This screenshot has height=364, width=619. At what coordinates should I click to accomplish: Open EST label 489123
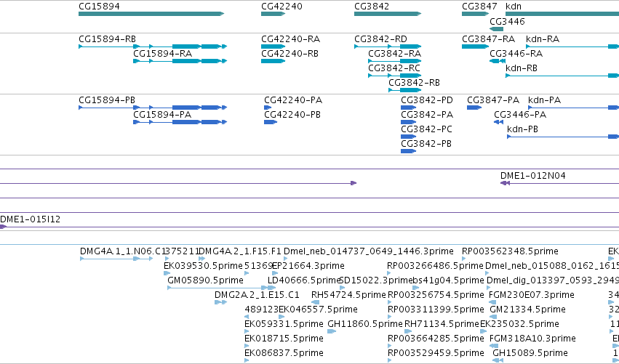point(262,310)
